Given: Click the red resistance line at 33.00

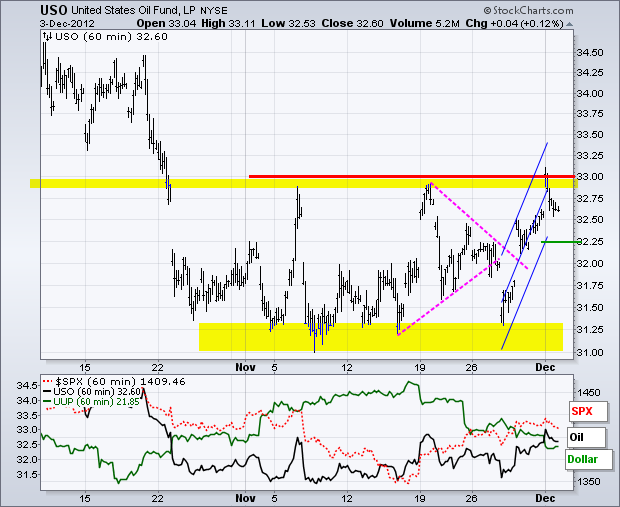Looking at the screenshot, I should coord(411,176).
